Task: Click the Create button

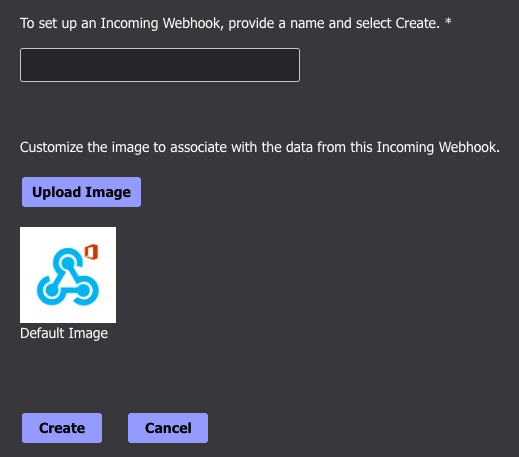Action: click(x=62, y=428)
